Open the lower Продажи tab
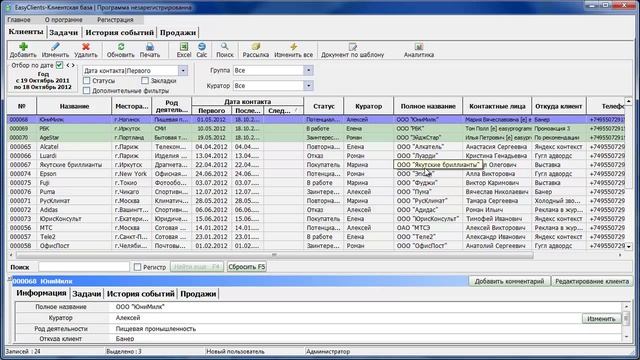The width and height of the screenshot is (640, 360). 198,294
